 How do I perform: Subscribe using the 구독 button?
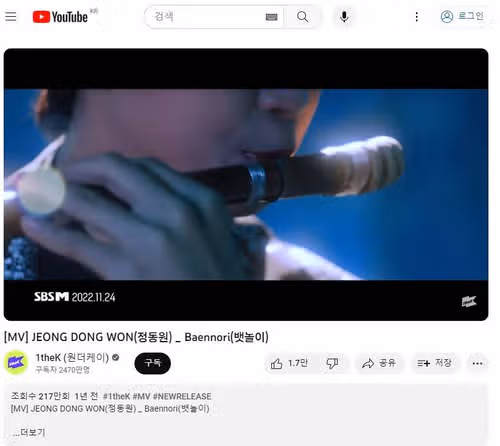[153, 363]
